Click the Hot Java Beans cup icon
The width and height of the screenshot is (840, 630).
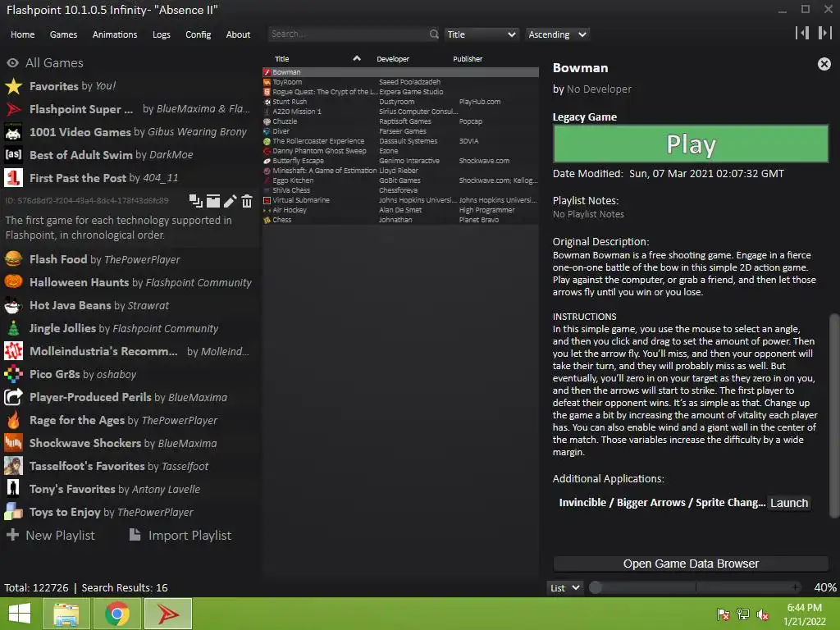13,305
